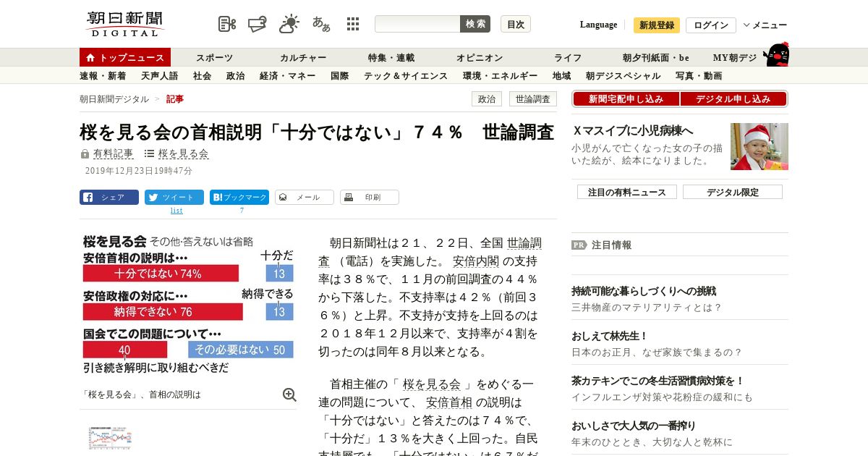Screen dimensions: 868x456
Task: Open the ライフ tab
Action: [568, 58]
